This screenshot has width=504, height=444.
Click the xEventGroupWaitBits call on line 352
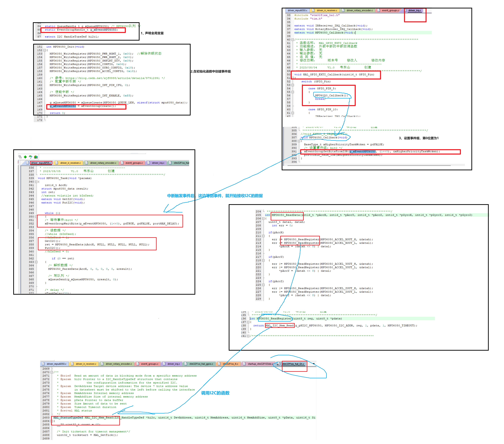(x=112, y=224)
